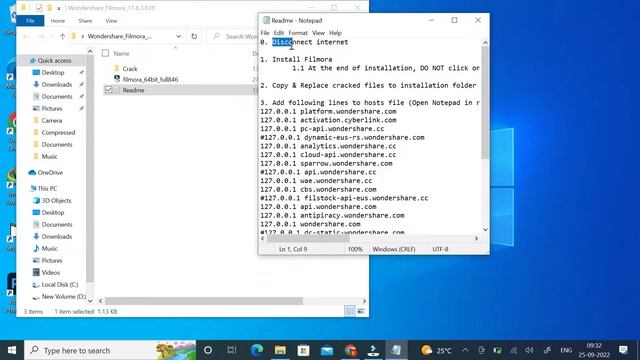Open Notepad's Format menu
640x360 pixels.
coord(298,33)
